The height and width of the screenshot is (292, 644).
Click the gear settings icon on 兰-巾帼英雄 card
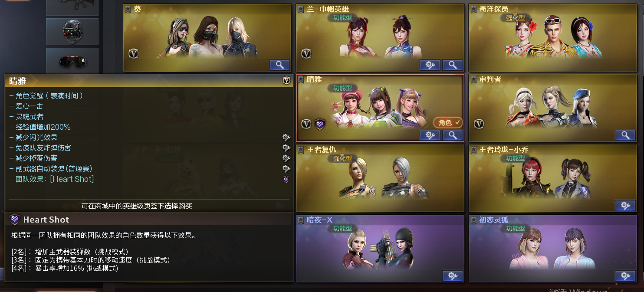430,65
